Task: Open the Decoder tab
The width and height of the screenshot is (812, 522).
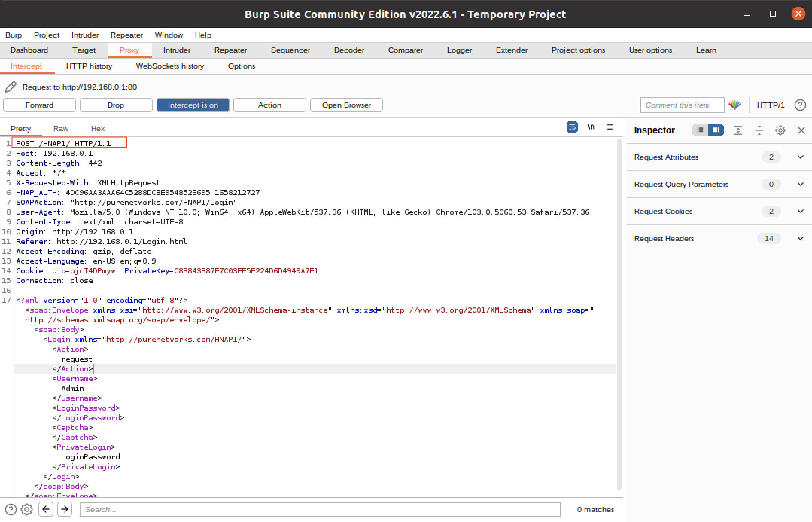Action: (349, 50)
